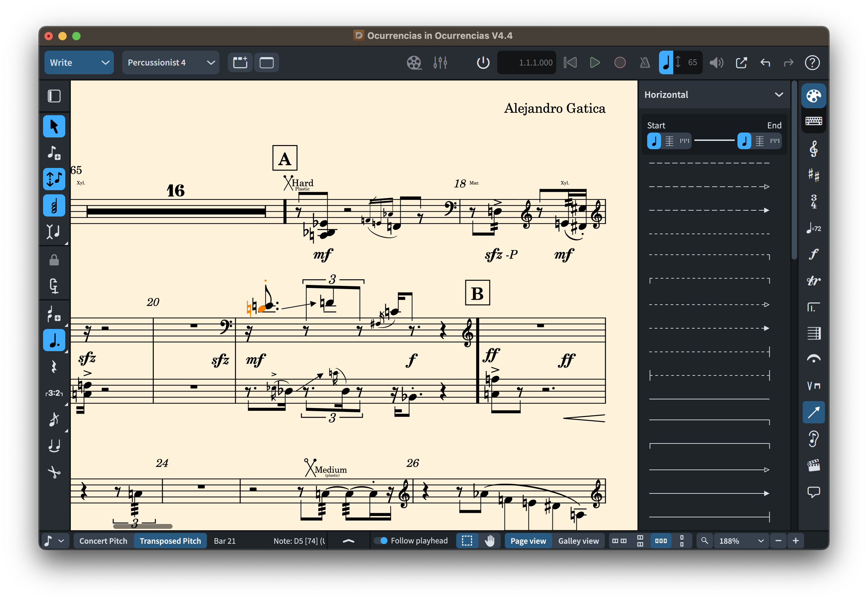Open the Dynamics panel
Screen dimensions: 868x601
point(813,254)
